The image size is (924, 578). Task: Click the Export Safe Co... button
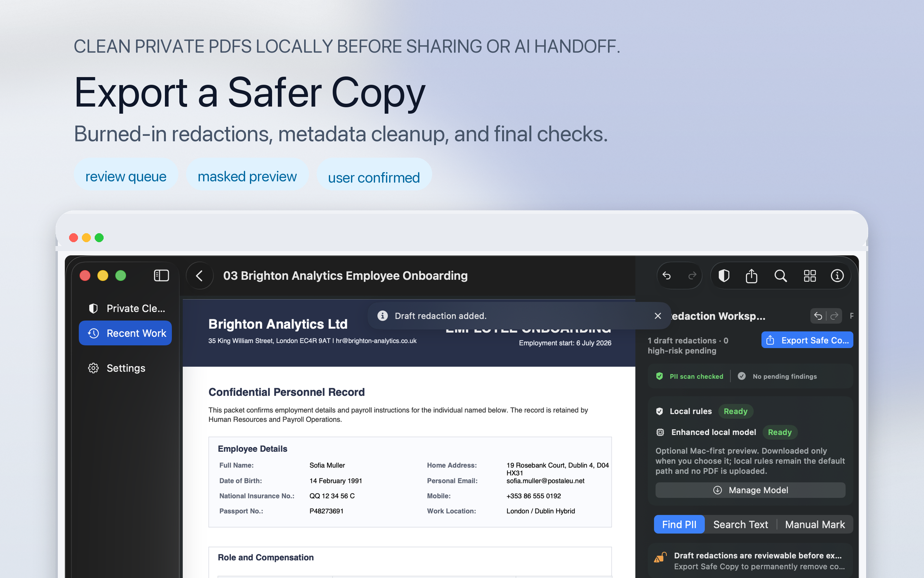(807, 340)
